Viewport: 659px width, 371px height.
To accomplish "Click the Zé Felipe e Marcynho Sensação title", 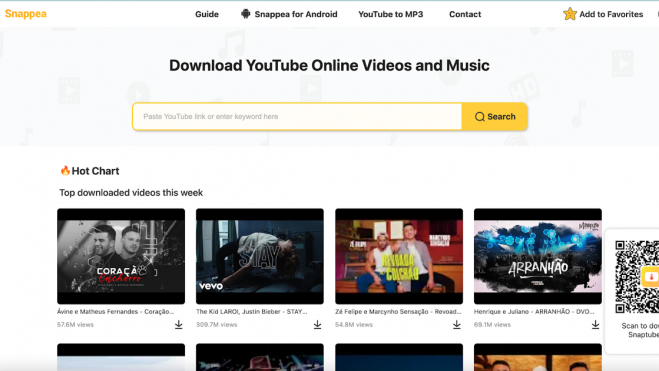I will 398,311.
